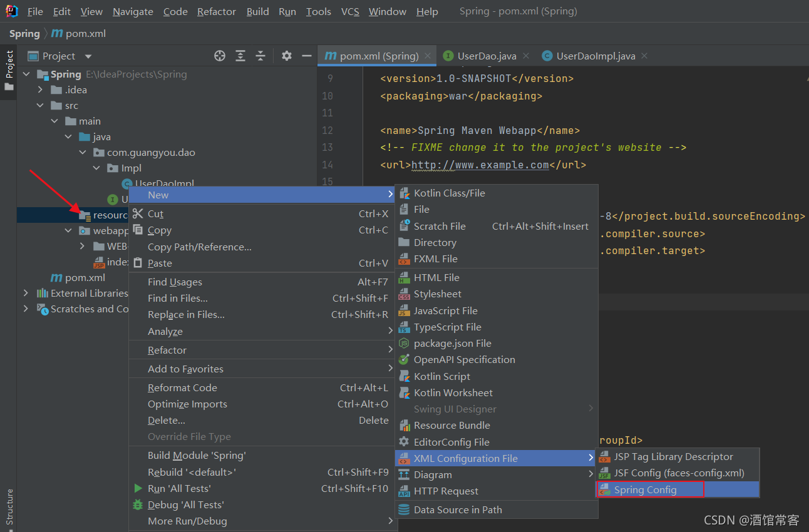Expand the External Libraries node
The width and height of the screenshot is (809, 532).
[26, 293]
